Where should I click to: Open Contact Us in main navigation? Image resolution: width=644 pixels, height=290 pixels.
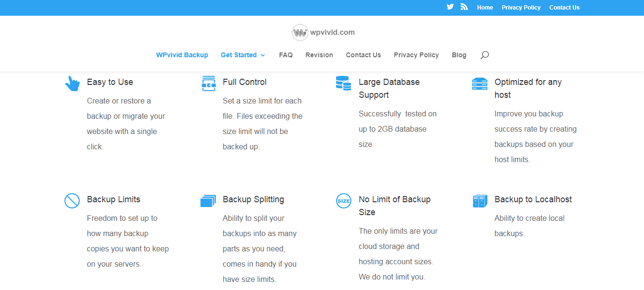coord(363,55)
